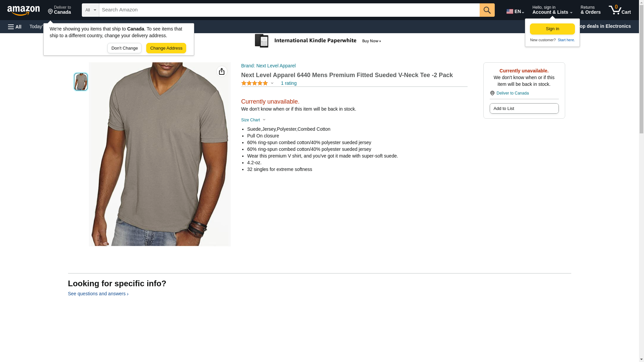Click the Sign in button
Viewport: 644px width, 362px height.
pyautogui.click(x=552, y=29)
